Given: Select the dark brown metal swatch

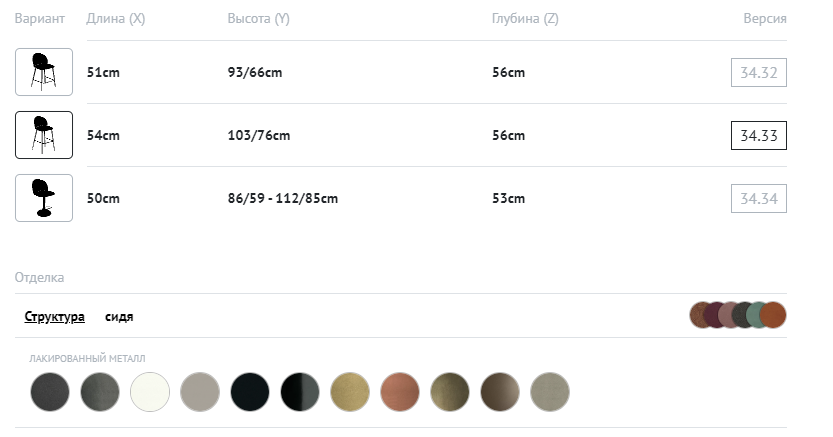Looking at the screenshot, I should coord(500,391).
